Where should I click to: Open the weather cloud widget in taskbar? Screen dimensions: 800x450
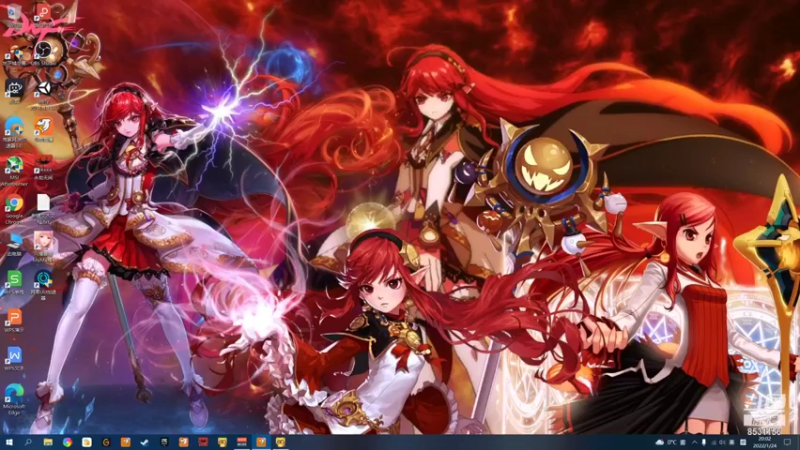pos(665,442)
